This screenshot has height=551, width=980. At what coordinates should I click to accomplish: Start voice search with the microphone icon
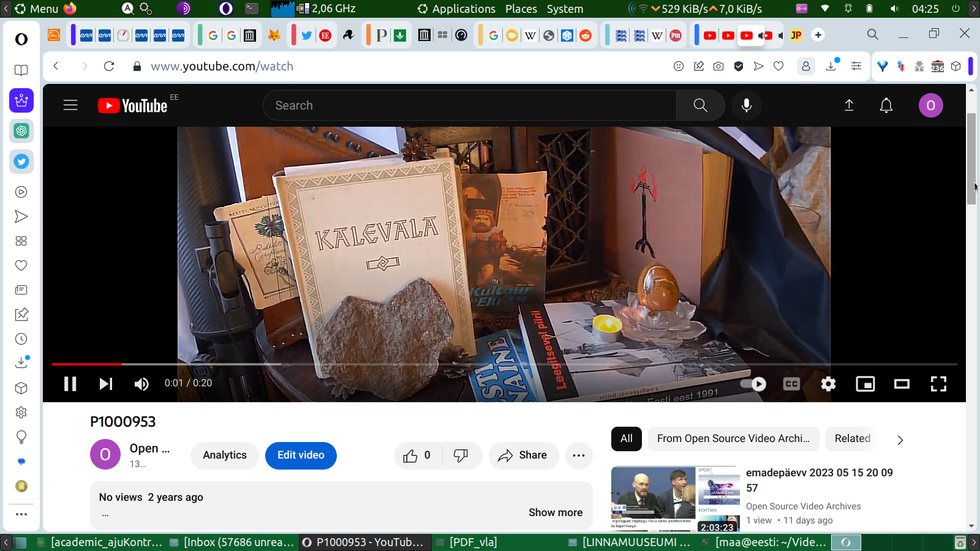click(746, 105)
